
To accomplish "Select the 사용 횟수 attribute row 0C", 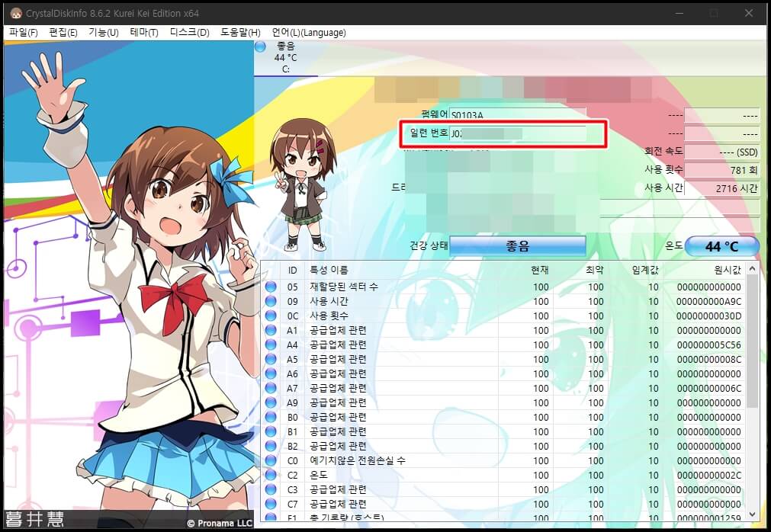I will [x=503, y=316].
